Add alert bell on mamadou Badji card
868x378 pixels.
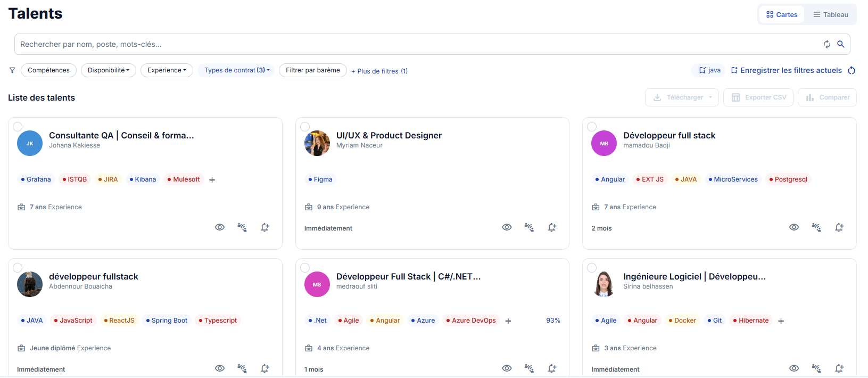[x=839, y=227]
